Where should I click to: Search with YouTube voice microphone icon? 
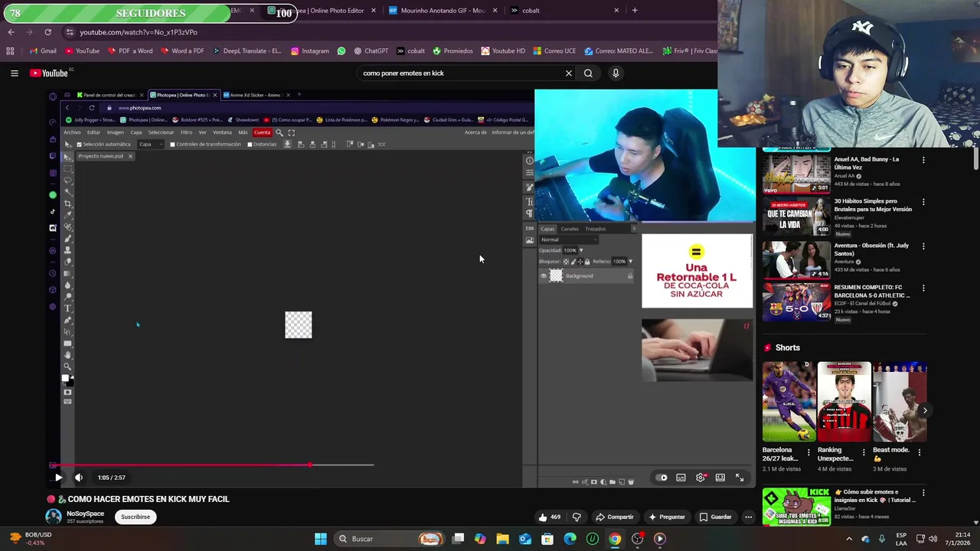pos(616,73)
